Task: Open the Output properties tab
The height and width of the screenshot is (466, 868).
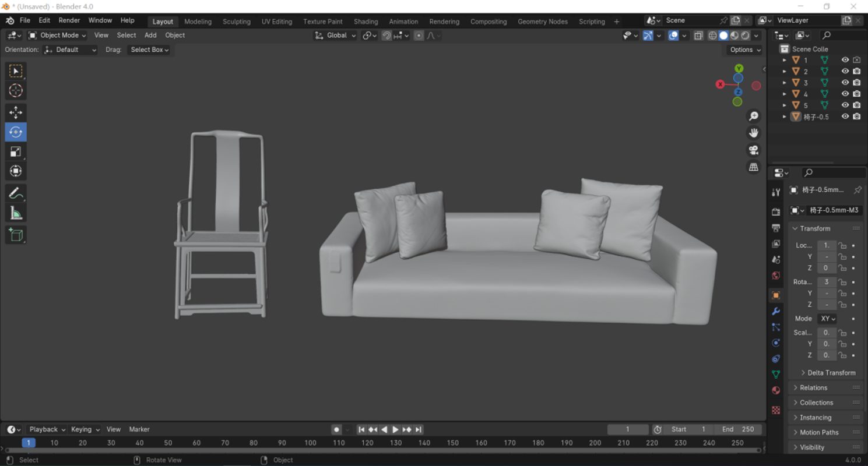Action: pyautogui.click(x=776, y=228)
